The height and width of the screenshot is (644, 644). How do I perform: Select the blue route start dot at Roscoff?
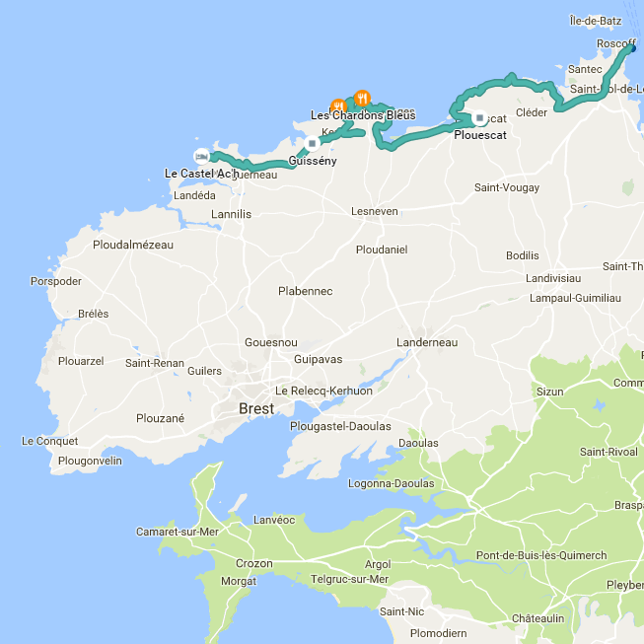(x=633, y=48)
